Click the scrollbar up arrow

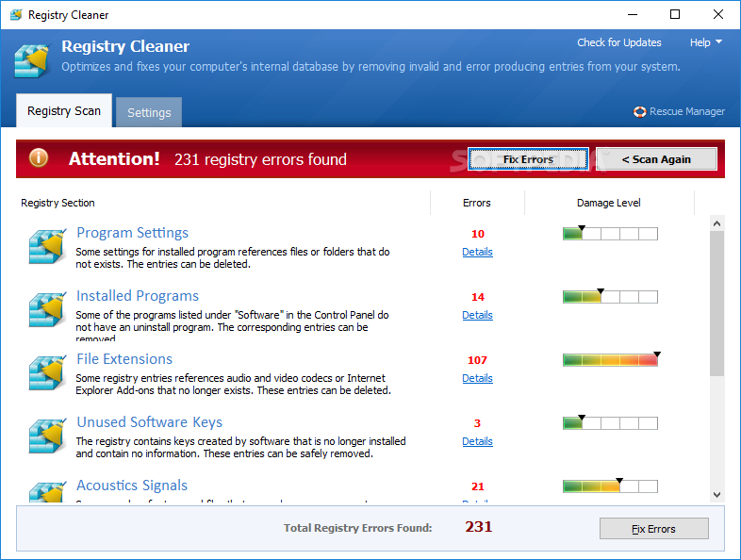[716, 223]
